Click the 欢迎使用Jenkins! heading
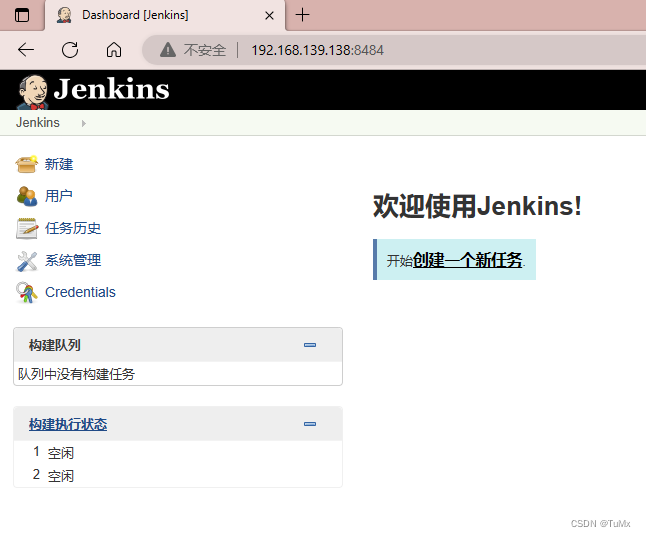 (x=477, y=206)
